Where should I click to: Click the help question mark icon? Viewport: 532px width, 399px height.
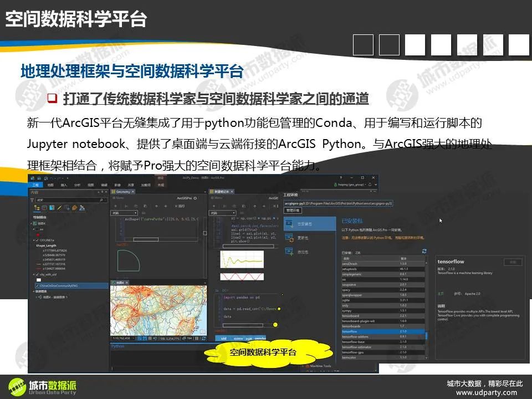pyautogui.click(x=341, y=177)
